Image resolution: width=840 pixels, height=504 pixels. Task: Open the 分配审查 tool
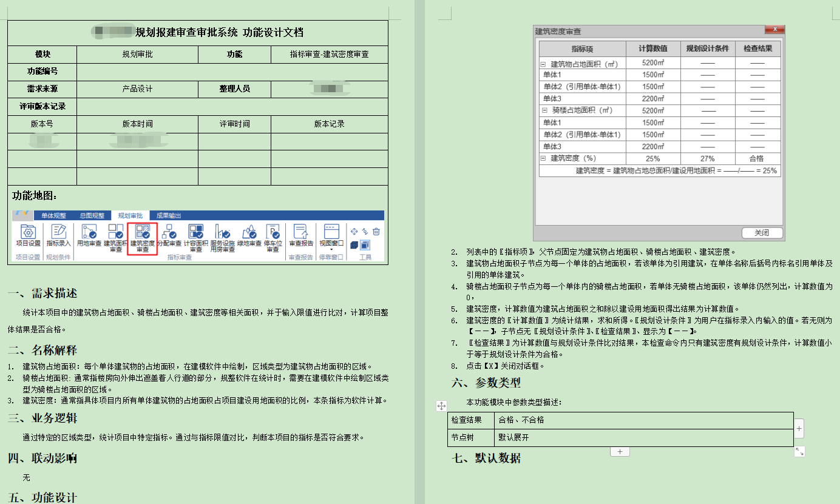coord(169,232)
